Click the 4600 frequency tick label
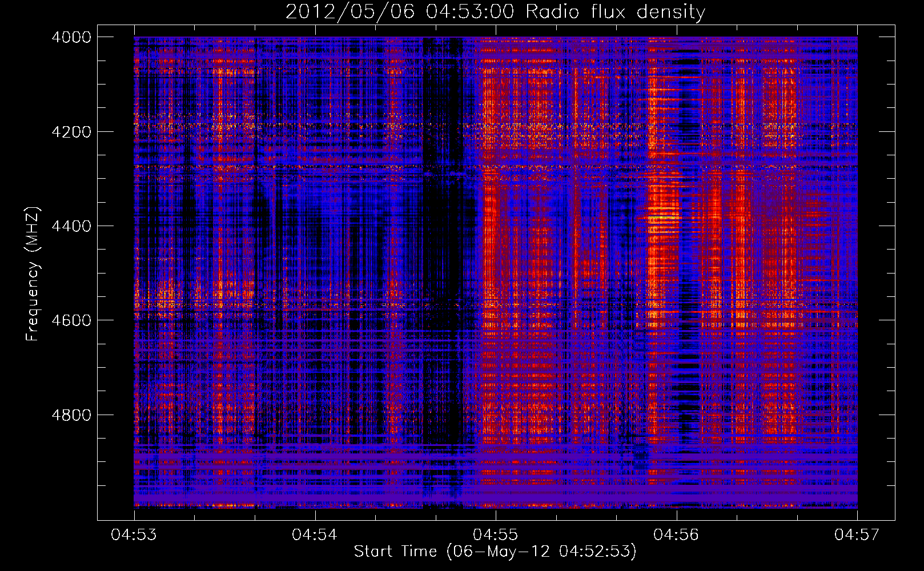Screen dimensions: 924x571 click(71, 320)
